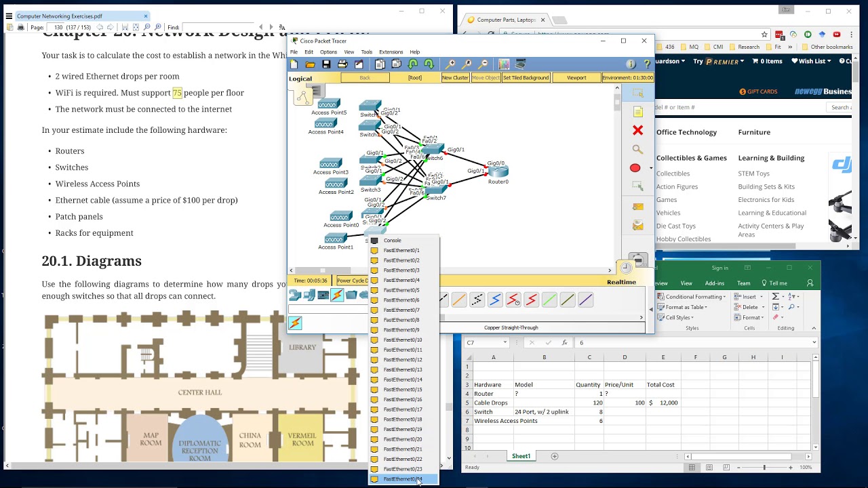Choose the Inspect magnifier tool

tap(637, 149)
